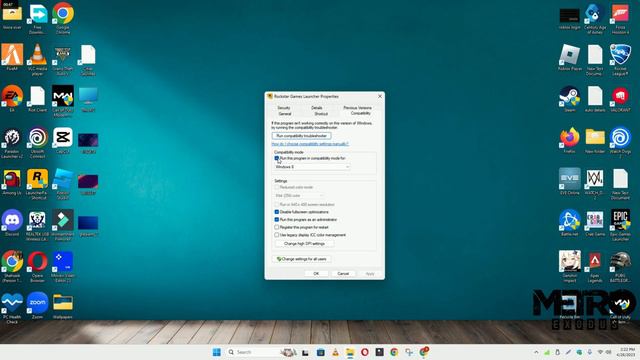Select Forza Horizon 4 desktop icon
Screen dimensions: 640x360
tap(620, 18)
